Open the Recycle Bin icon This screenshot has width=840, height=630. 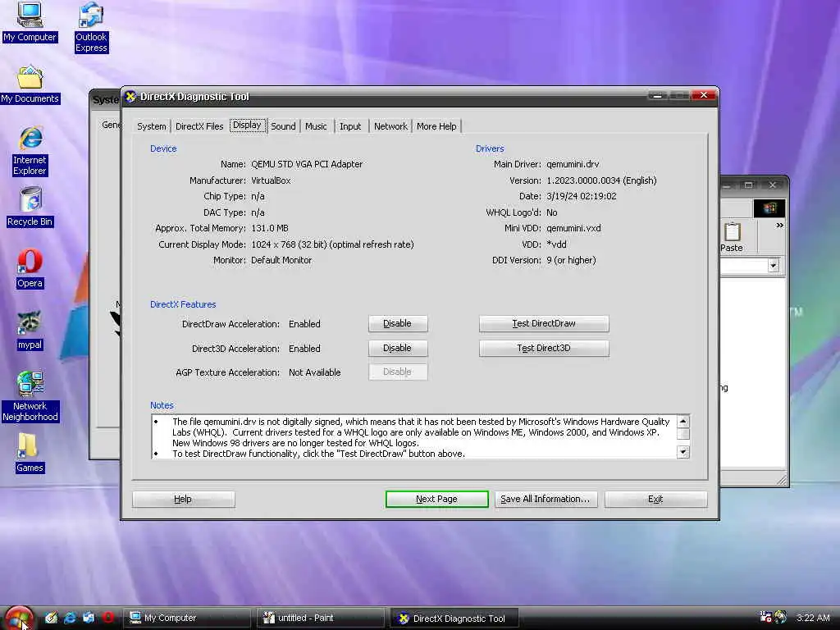[30, 207]
